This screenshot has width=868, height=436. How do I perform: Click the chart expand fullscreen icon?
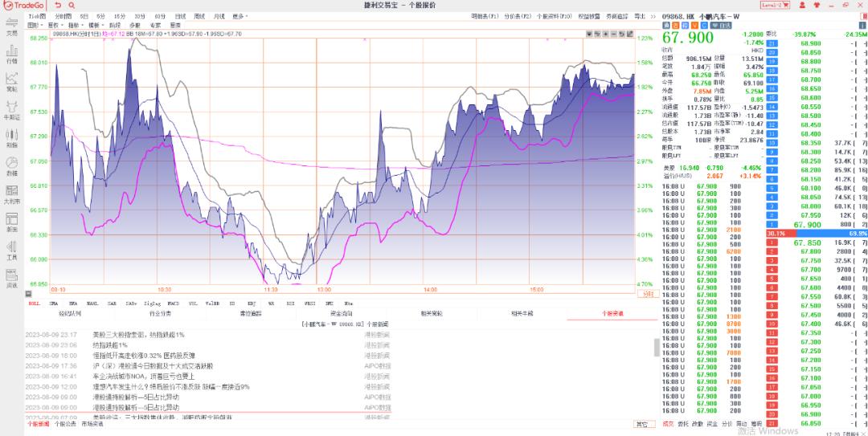(630, 34)
